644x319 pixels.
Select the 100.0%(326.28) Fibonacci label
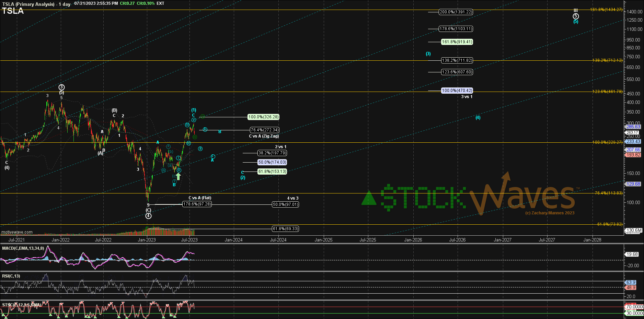[x=263, y=117]
